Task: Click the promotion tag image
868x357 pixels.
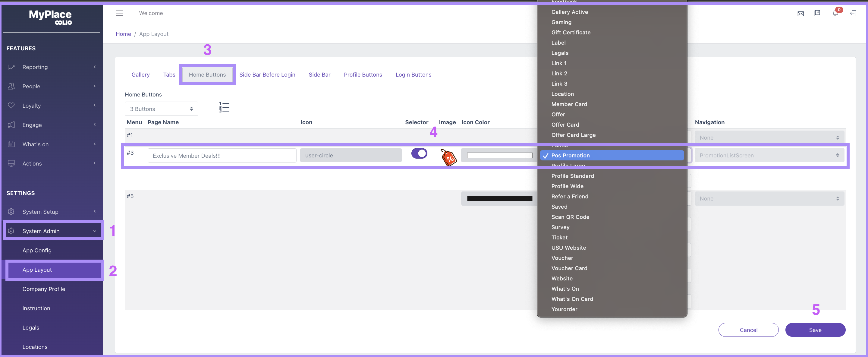Action: (x=448, y=157)
